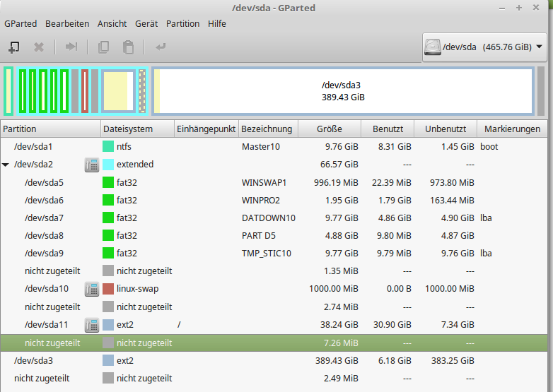Image resolution: width=553 pixels, height=392 pixels.
Task: Click the unallocated 1.35 MiB size cell
Action: [341, 271]
